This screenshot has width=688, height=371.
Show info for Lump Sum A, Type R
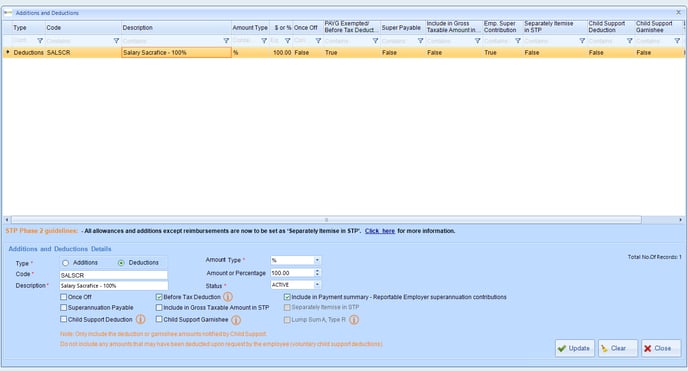pos(354,320)
